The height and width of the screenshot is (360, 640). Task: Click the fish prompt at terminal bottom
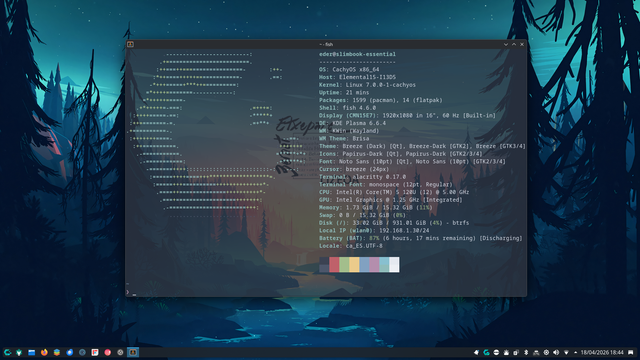pos(128,292)
